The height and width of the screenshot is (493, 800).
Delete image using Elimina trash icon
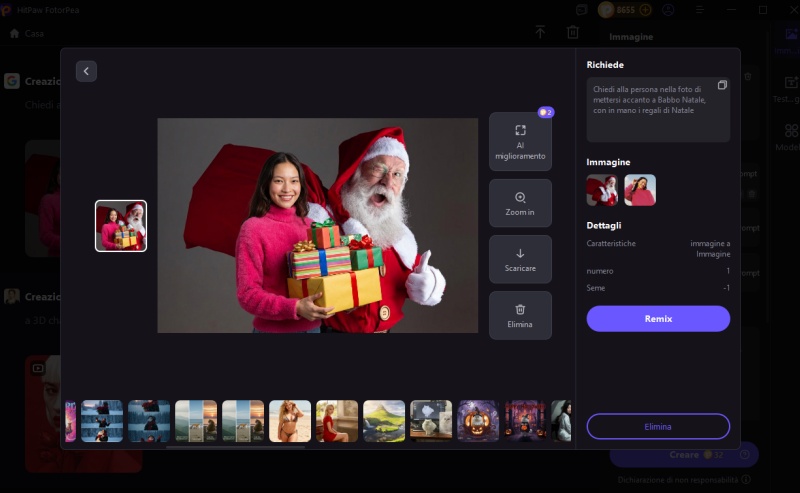pyautogui.click(x=520, y=315)
